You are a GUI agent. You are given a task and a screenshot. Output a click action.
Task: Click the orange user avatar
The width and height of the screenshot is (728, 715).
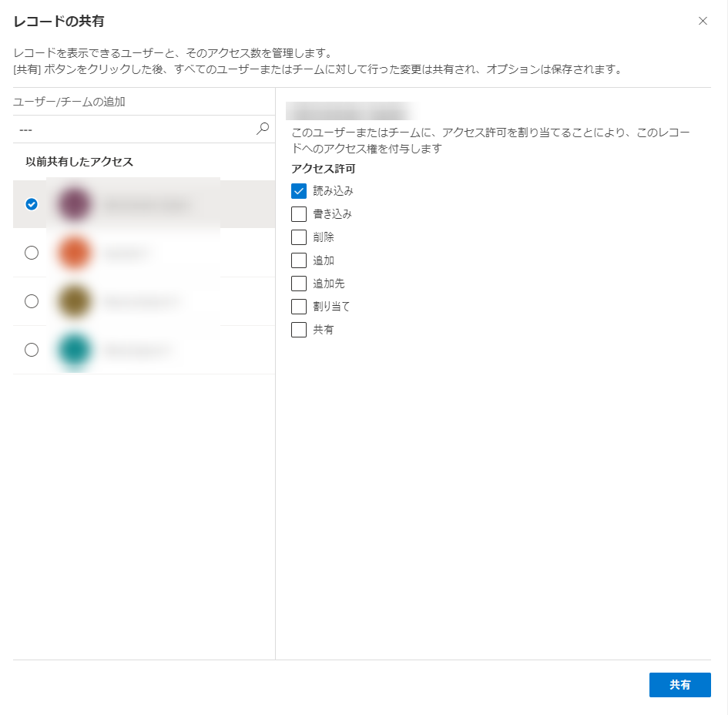click(73, 253)
